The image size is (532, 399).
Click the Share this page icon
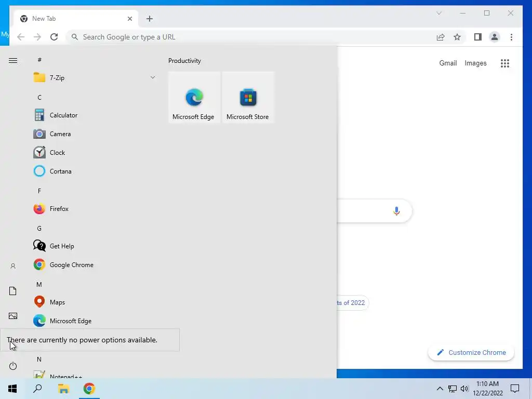(x=441, y=37)
